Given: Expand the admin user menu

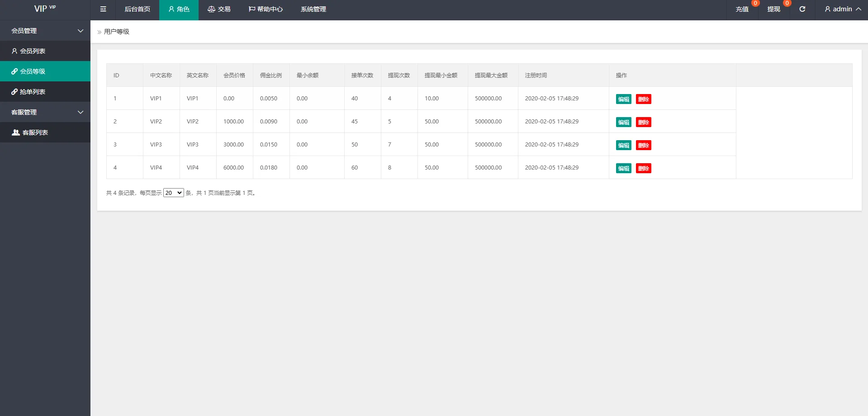Looking at the screenshot, I should pos(842,9).
